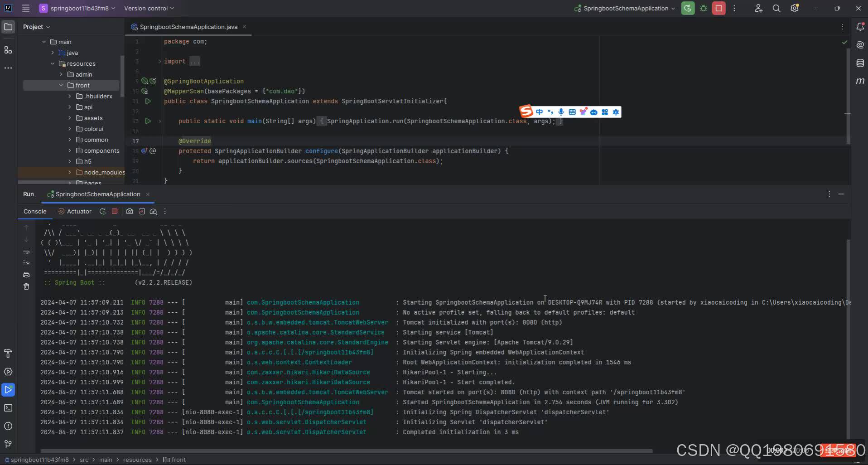Viewport: 868px width, 465px height.
Task: Print console output icon
Action: click(x=26, y=275)
